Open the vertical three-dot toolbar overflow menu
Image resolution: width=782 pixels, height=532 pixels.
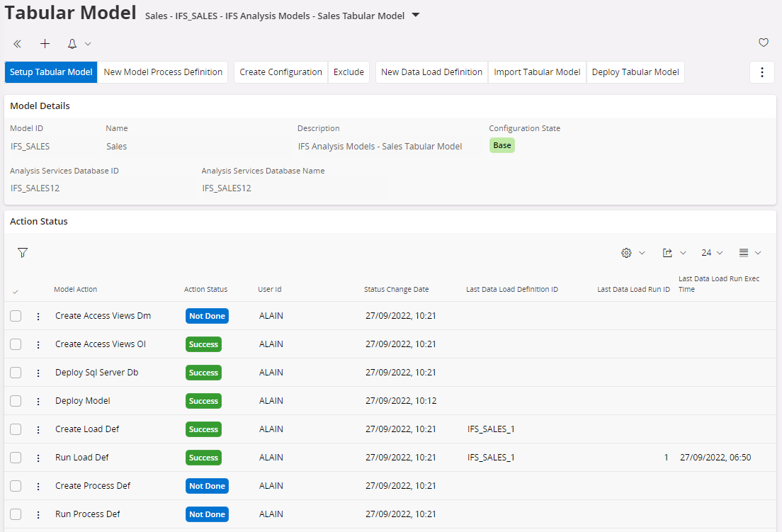761,72
